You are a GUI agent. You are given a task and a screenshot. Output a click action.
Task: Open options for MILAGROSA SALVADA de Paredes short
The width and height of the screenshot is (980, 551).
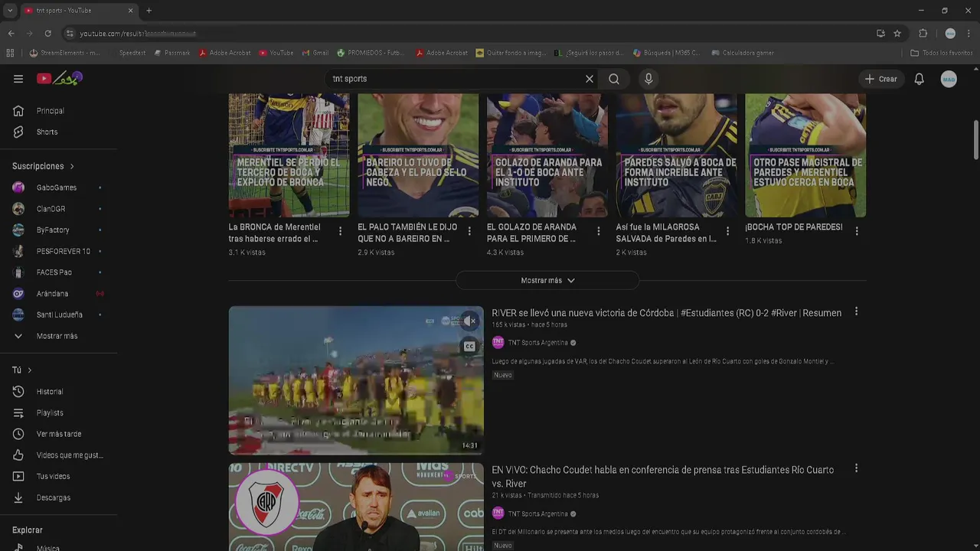coord(727,231)
